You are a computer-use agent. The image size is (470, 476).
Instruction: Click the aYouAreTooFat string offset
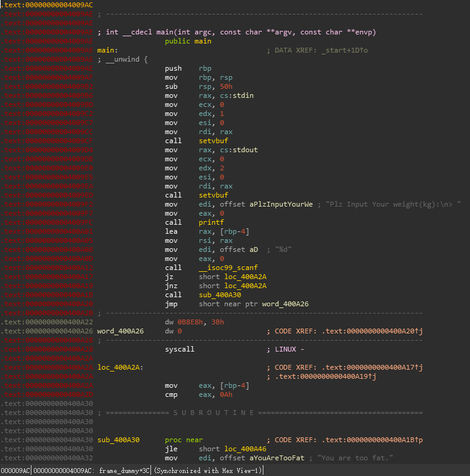tap(277, 458)
